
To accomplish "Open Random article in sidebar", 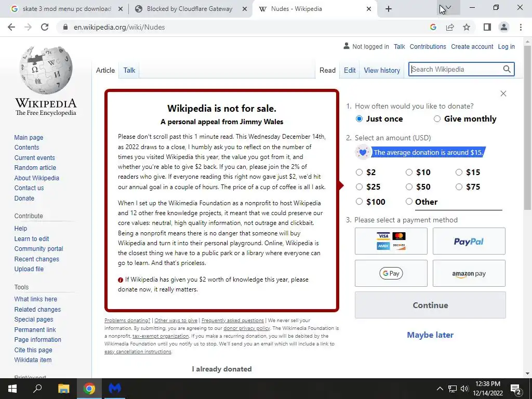I will pyautogui.click(x=35, y=168).
